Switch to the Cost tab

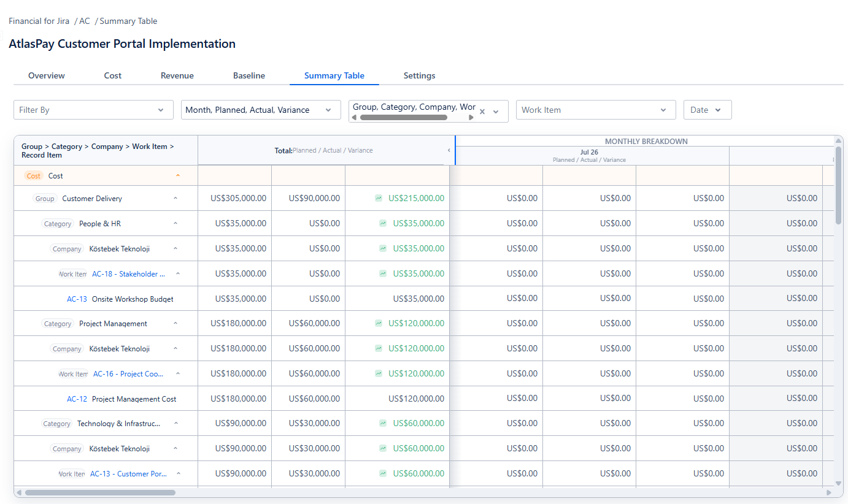click(113, 75)
